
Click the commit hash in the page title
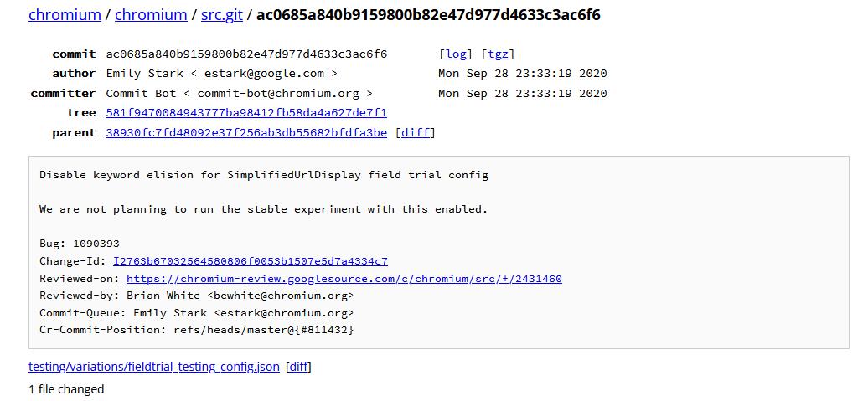pyautogui.click(x=428, y=15)
